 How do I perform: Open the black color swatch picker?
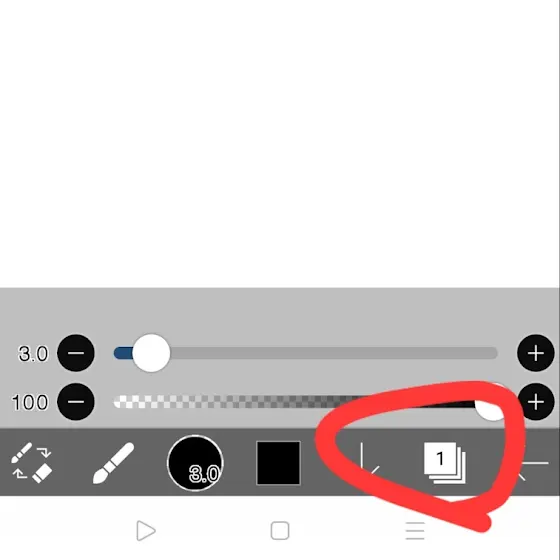click(x=279, y=463)
